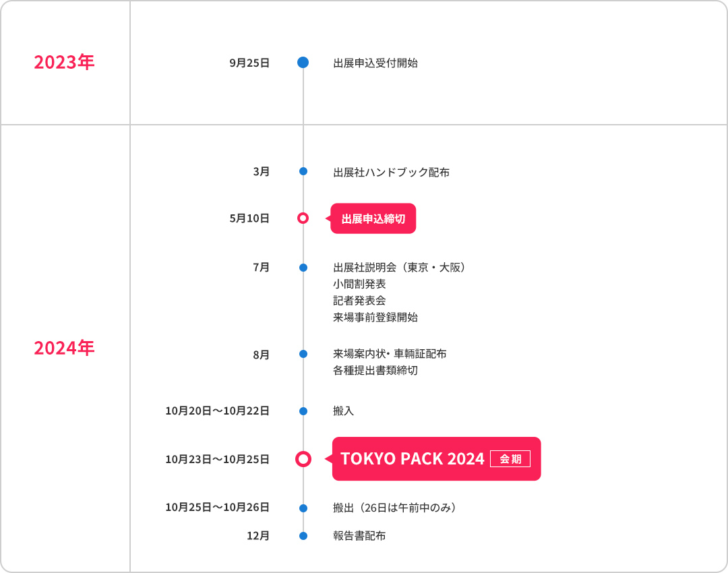Click 各種提出書類締切 text
The width and height of the screenshot is (728, 573).
pos(375,371)
